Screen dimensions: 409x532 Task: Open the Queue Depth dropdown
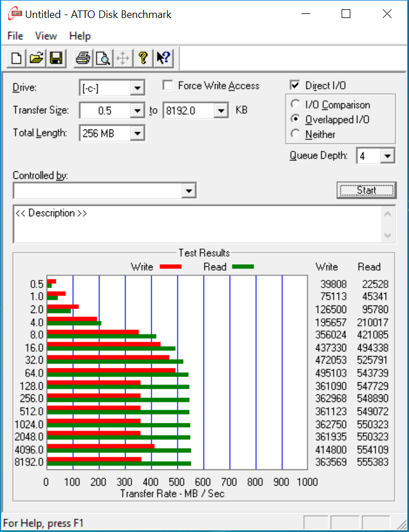[x=388, y=156]
